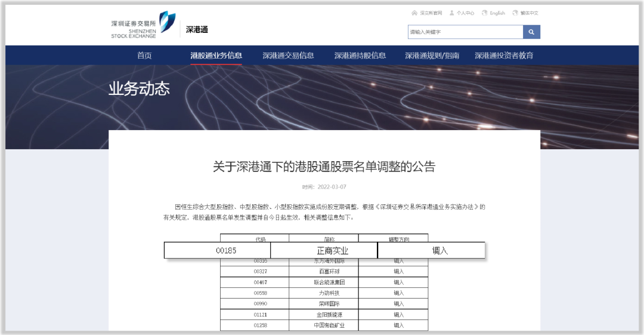Click the globe icon beside 繁体中文
644x335 pixels.
coord(515,13)
